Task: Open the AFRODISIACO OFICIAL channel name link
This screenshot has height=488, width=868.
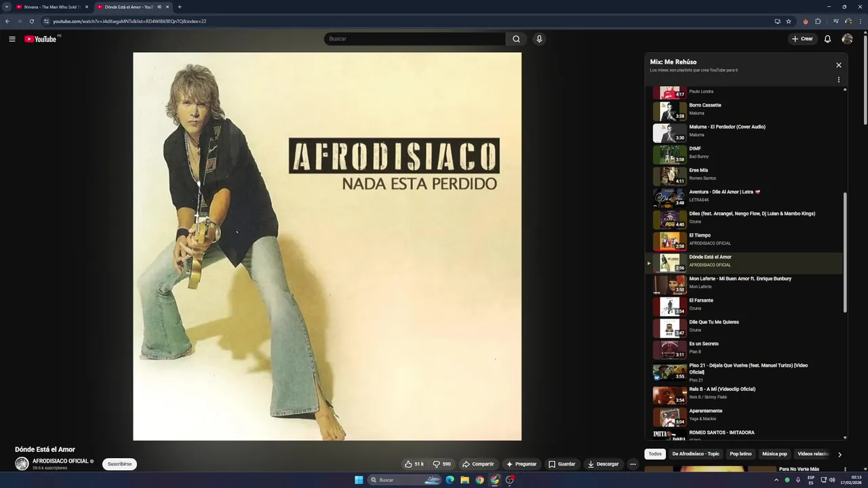Action: (x=60, y=461)
